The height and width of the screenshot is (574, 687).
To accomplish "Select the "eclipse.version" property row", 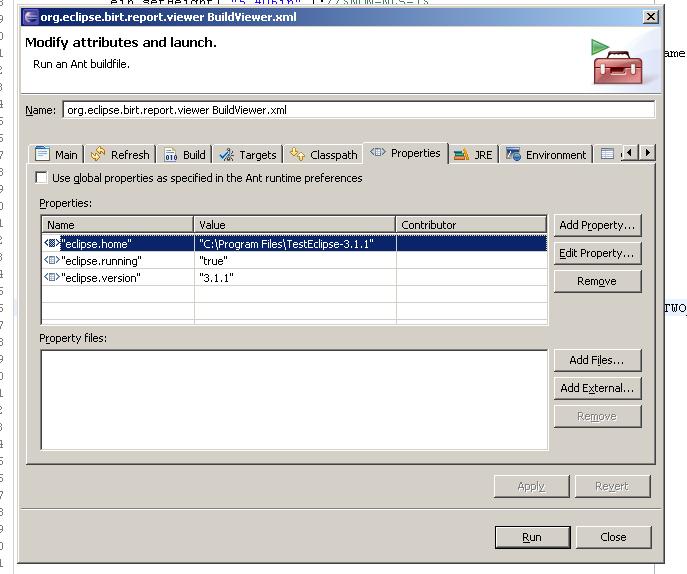I will click(294, 278).
